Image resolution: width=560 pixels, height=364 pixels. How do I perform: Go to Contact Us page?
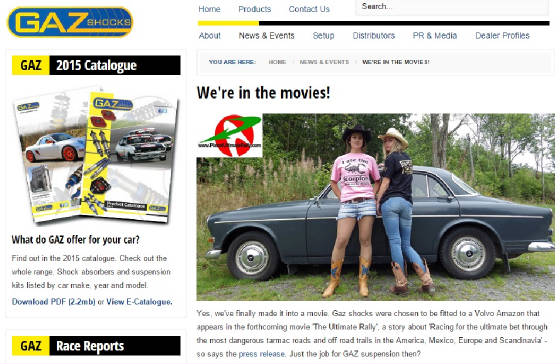pos(309,9)
